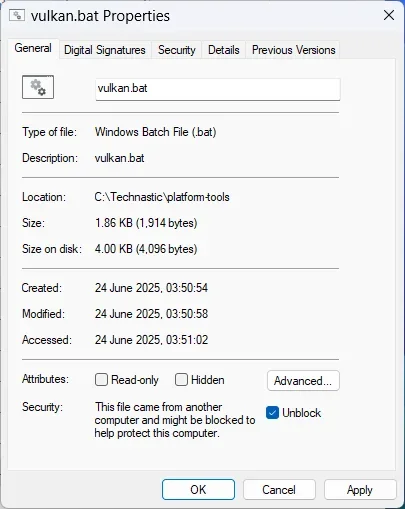This screenshot has width=405, height=509.
Task: Select the General tab
Action: click(33, 48)
